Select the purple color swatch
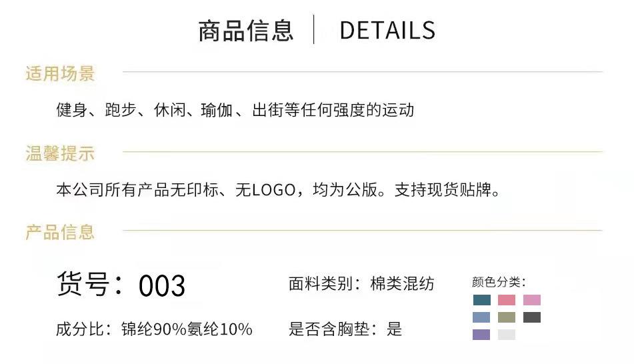The image size is (634, 364). (481, 335)
